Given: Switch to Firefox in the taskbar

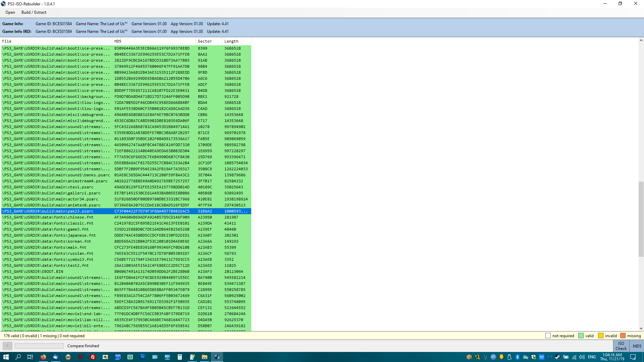Looking at the screenshot, I should [43, 357].
